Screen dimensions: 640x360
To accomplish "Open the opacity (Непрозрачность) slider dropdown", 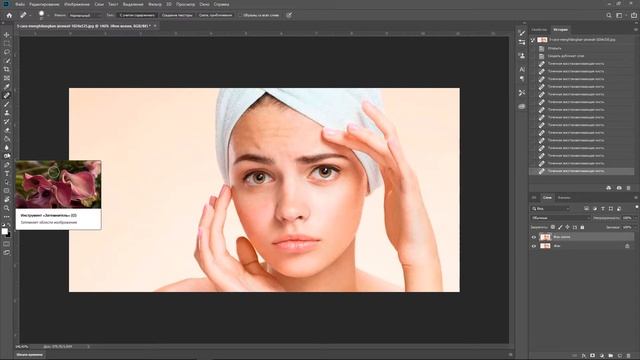I will coord(636,218).
